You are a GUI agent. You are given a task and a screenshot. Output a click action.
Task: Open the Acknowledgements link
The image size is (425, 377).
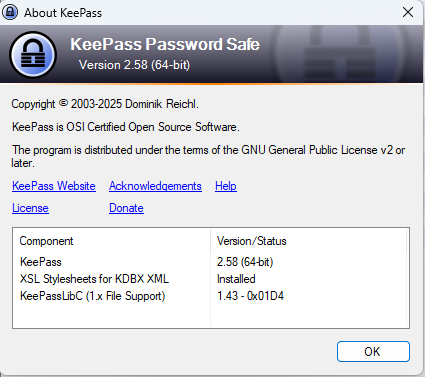point(155,186)
